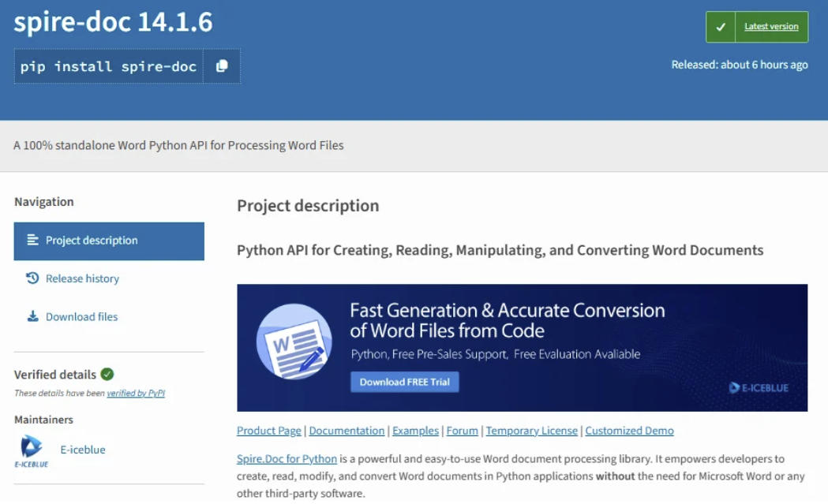Select the pip install spire-doc command text
The image size is (828, 504).
click(108, 66)
